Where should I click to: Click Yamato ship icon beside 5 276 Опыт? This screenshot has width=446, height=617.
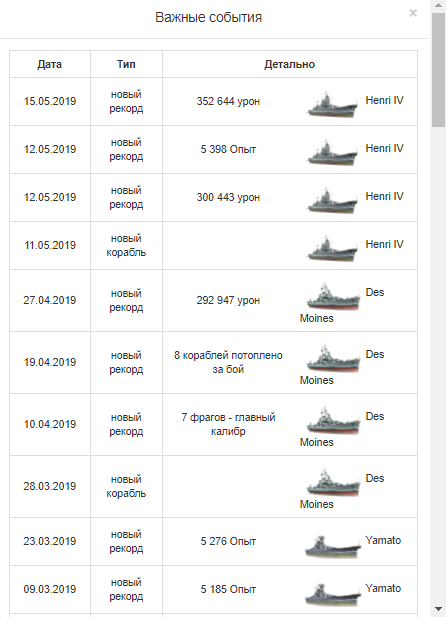click(333, 546)
